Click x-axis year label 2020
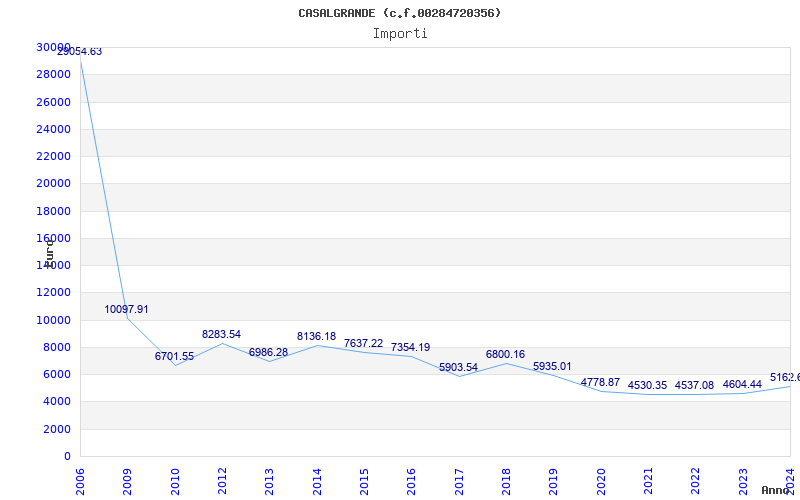Screen dimensions: 800x500 [601, 482]
